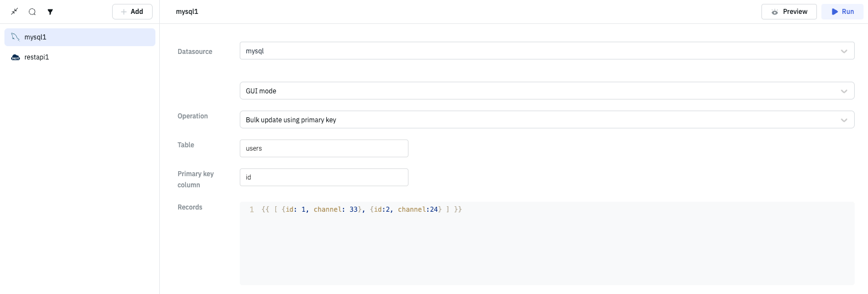
Task: Click the mysql1 query name header
Action: 187,12
